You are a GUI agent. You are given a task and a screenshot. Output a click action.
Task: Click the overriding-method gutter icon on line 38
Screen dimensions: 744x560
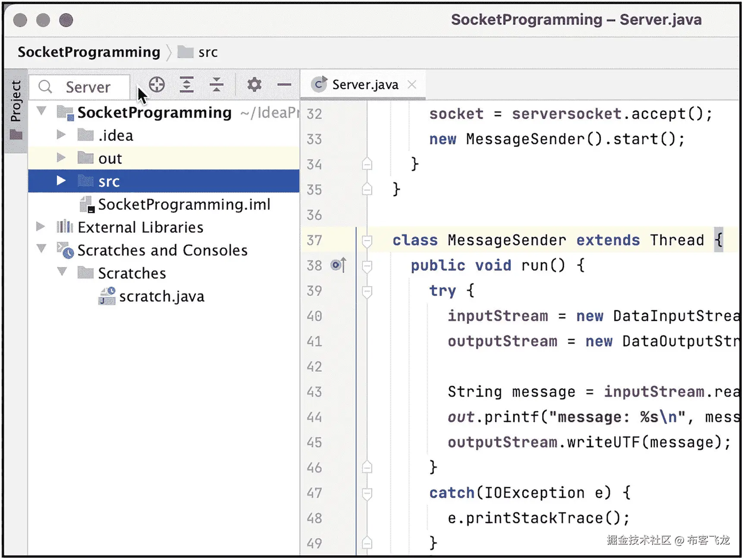(338, 265)
